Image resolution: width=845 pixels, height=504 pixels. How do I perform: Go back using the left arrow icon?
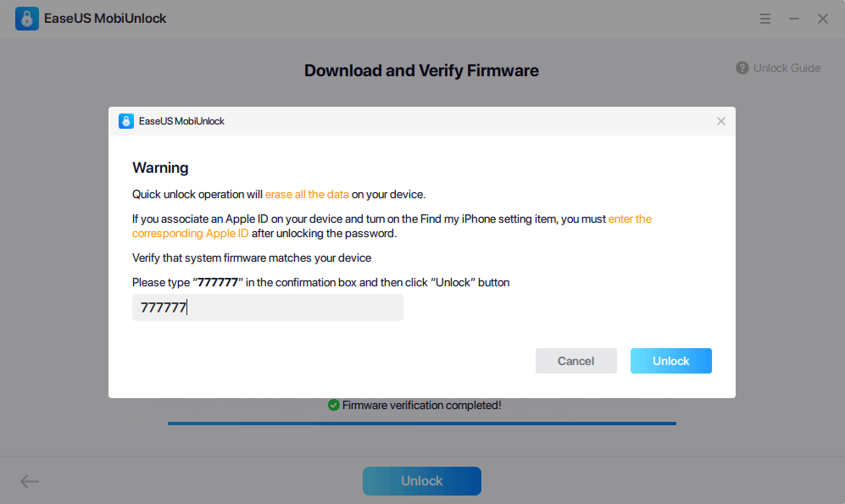coord(30,481)
